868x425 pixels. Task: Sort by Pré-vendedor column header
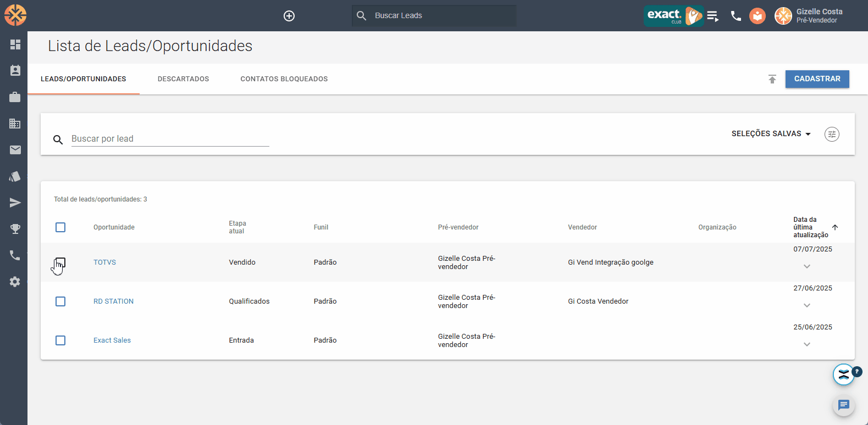(458, 227)
